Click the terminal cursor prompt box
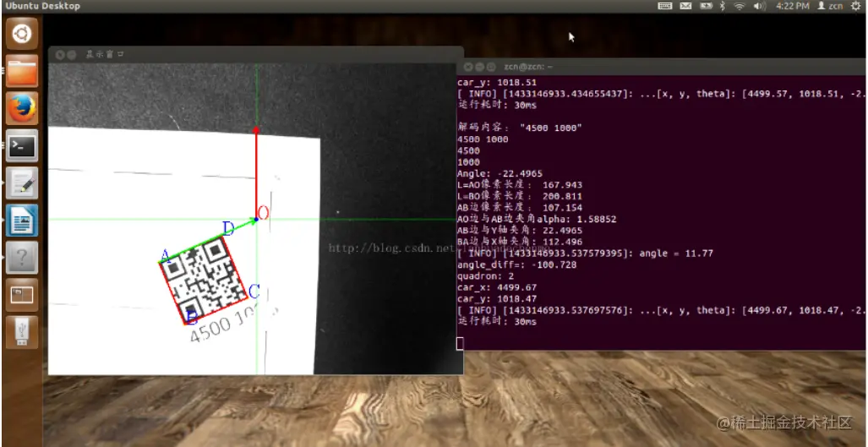868x447 pixels. 460,344
